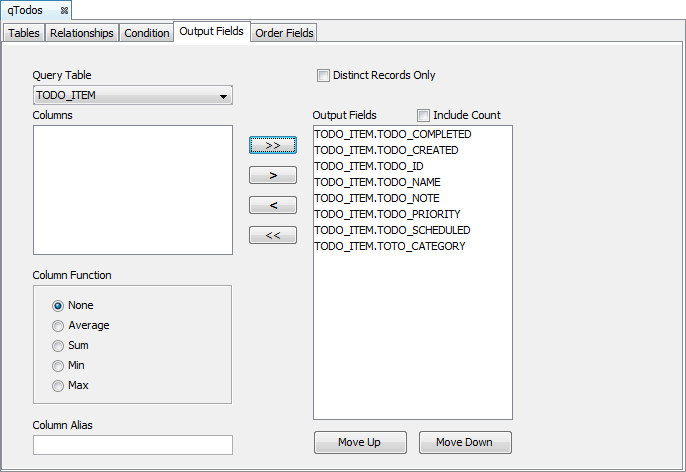Toggle the Include Count checkbox
Screen dimensions: 686x472
coord(423,115)
